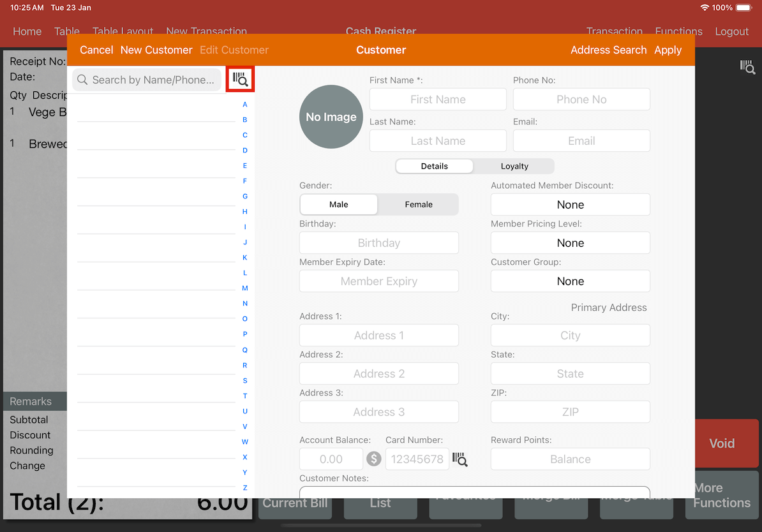Screen dimensions: 762x532
Task: Cancel the Customer dialog
Action: 96,50
